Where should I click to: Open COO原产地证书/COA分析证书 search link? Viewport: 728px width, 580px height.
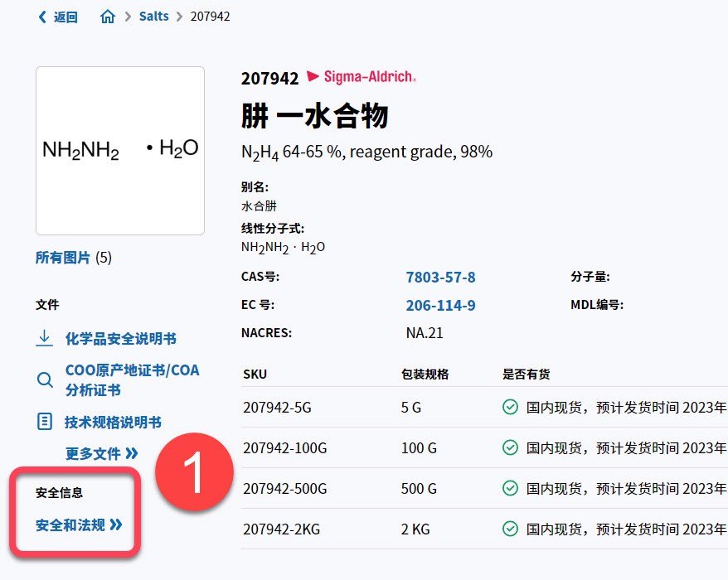pyautogui.click(x=132, y=379)
